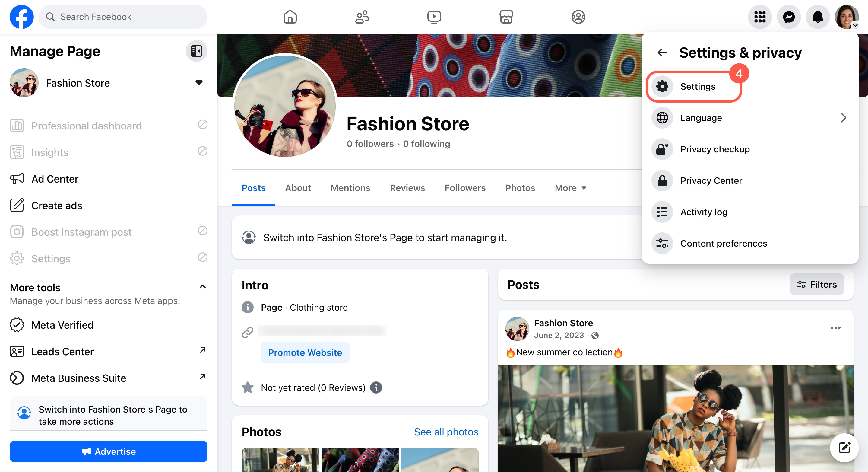This screenshot has width=868, height=472.
Task: Click the floating compose post icon
Action: (x=844, y=448)
